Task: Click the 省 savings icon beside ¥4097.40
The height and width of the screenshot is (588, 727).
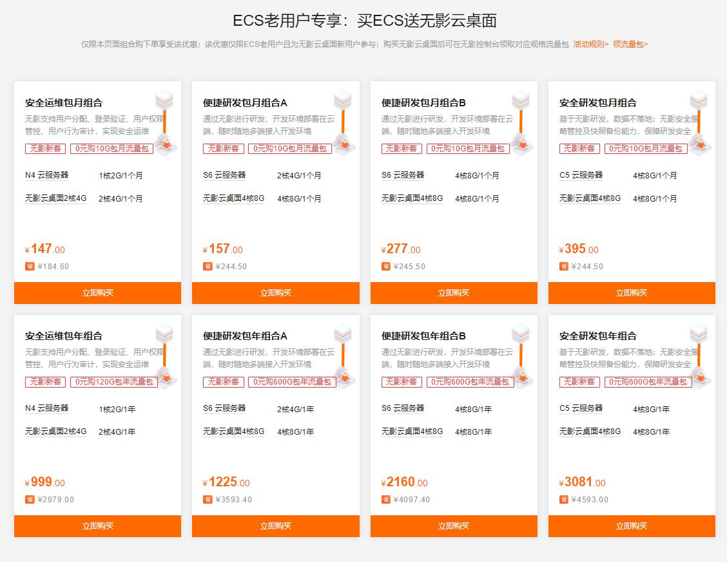Action: [386, 500]
